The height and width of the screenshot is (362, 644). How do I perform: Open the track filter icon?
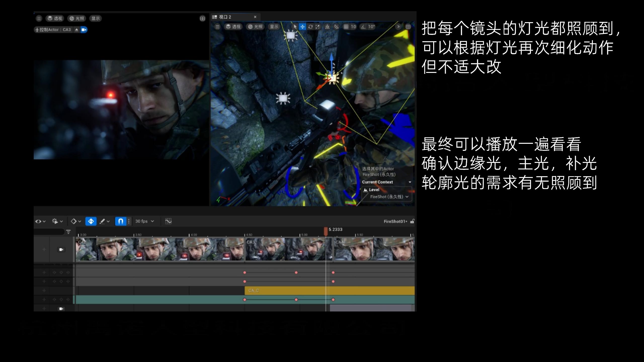(x=68, y=232)
